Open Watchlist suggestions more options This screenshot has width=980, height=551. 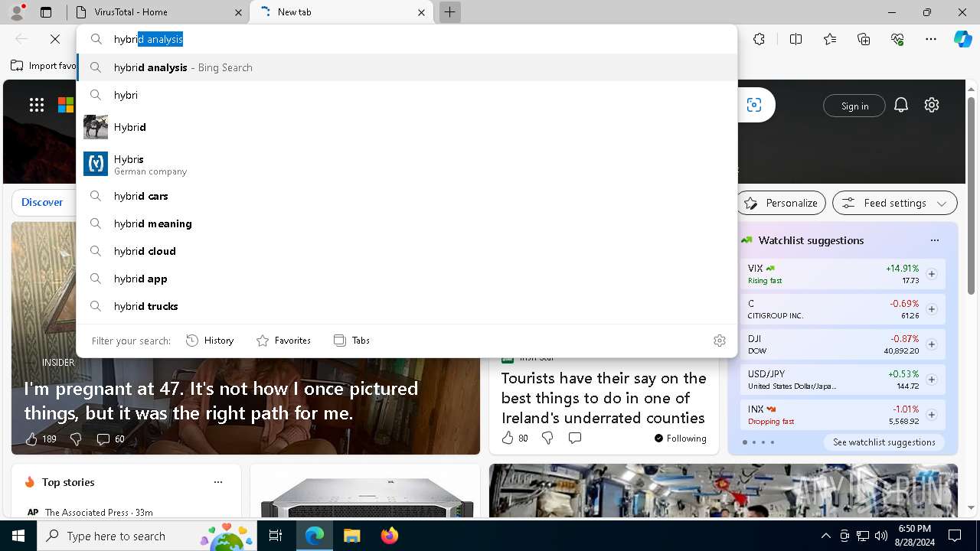pyautogui.click(x=934, y=240)
